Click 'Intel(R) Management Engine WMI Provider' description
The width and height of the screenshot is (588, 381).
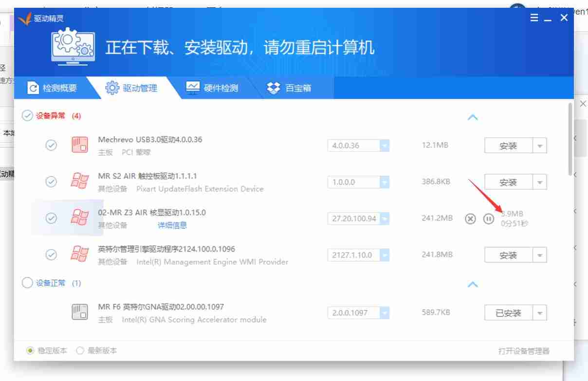(212, 262)
